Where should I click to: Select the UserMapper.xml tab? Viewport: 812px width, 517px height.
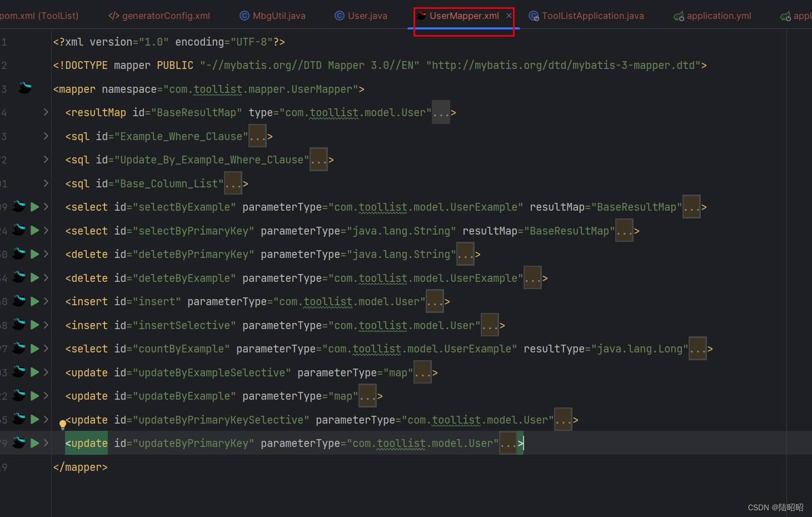point(464,16)
